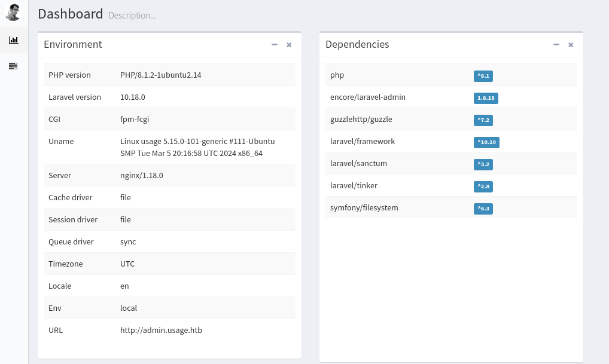The width and height of the screenshot is (609, 364).
Task: Click the Session driver row label
Action: (73, 219)
